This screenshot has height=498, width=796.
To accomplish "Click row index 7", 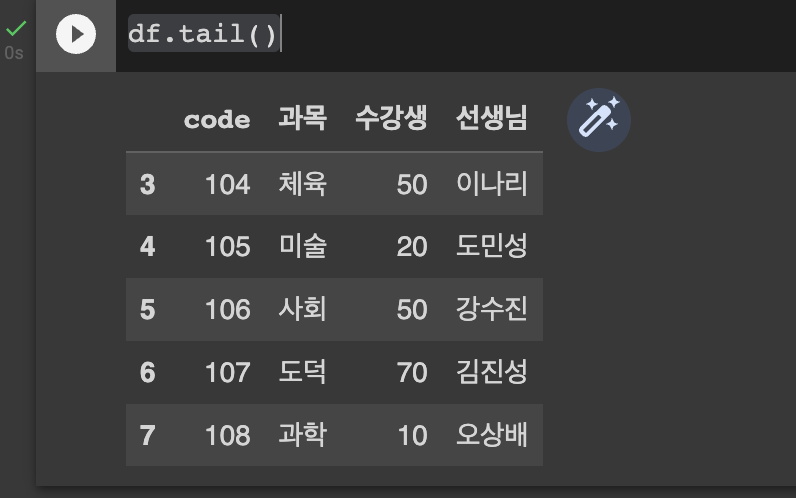I will pos(147,436).
